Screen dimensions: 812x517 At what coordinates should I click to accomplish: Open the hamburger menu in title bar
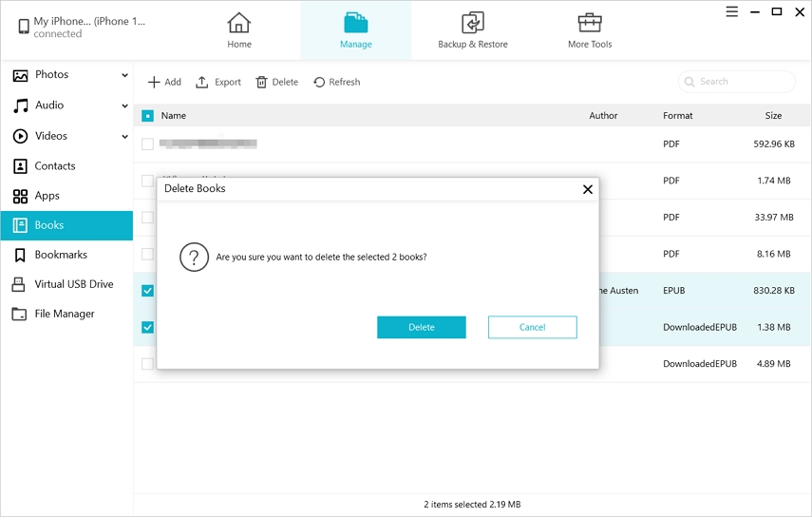click(732, 12)
